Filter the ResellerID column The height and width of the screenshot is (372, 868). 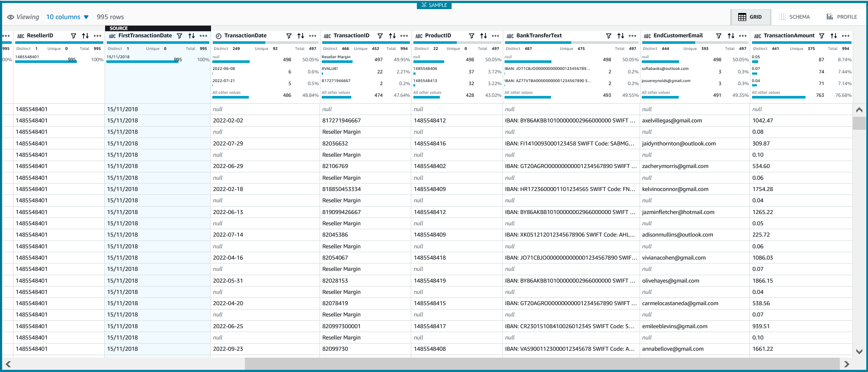pyautogui.click(x=73, y=36)
